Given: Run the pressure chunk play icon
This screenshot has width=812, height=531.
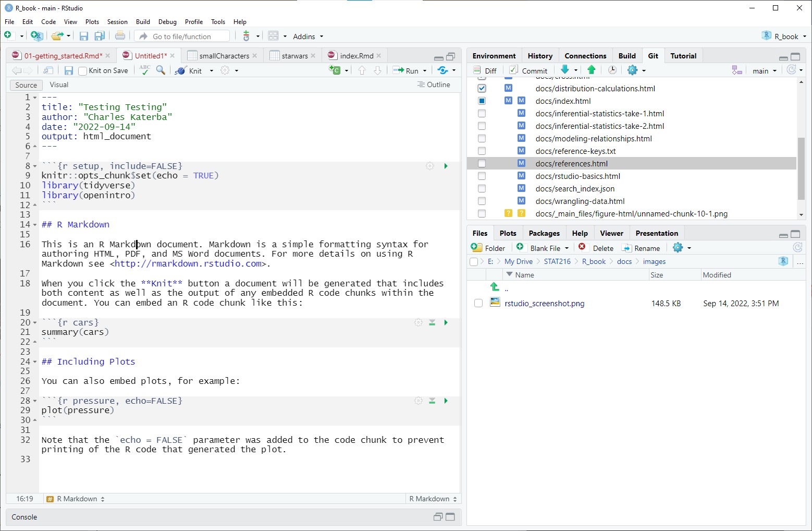Looking at the screenshot, I should (446, 401).
